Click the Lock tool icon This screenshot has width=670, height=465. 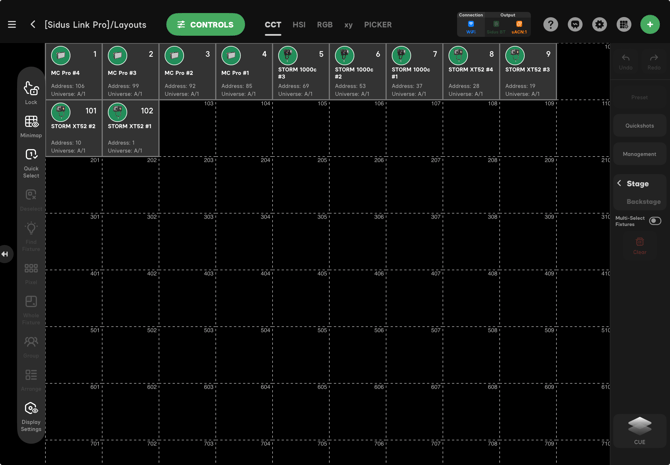coord(31,90)
